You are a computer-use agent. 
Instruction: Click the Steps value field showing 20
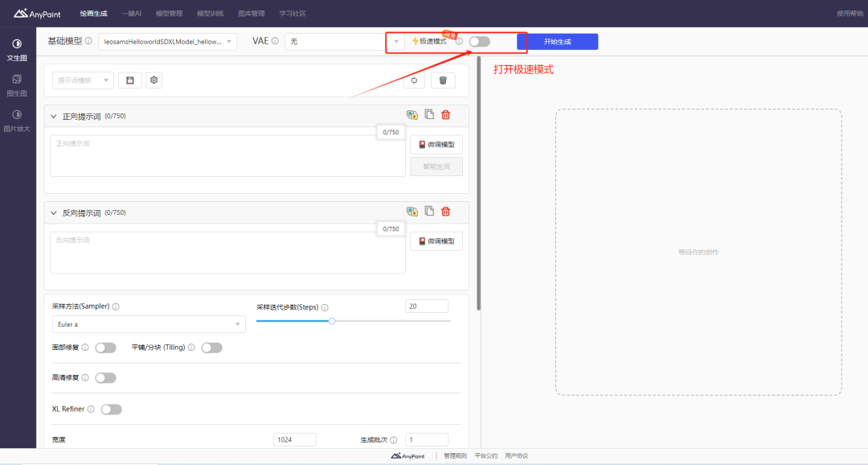pos(427,307)
